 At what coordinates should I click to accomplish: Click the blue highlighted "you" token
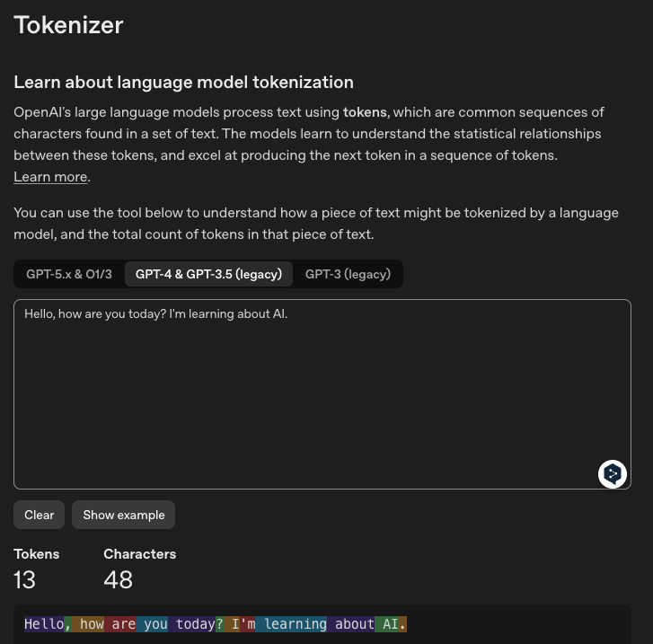click(x=154, y=624)
